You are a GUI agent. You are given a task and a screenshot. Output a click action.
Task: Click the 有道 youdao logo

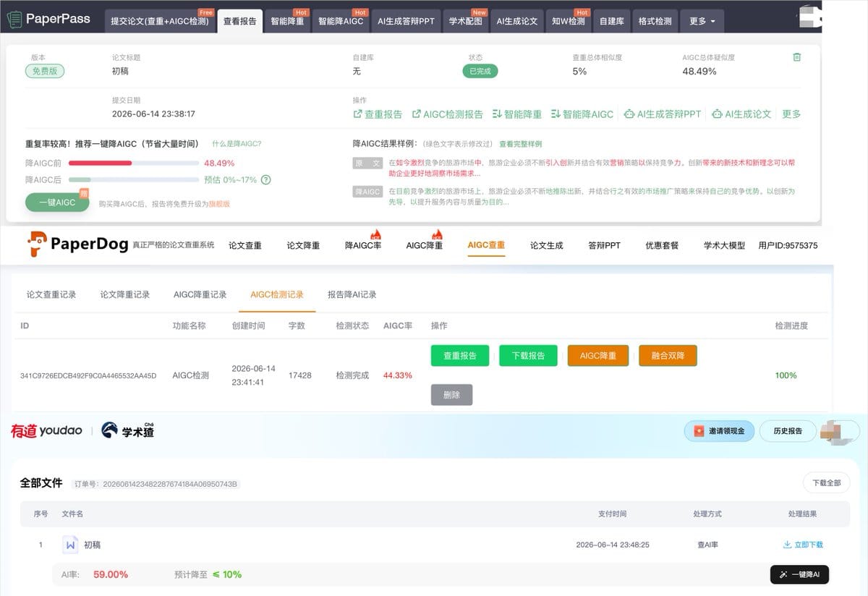pyautogui.click(x=46, y=431)
